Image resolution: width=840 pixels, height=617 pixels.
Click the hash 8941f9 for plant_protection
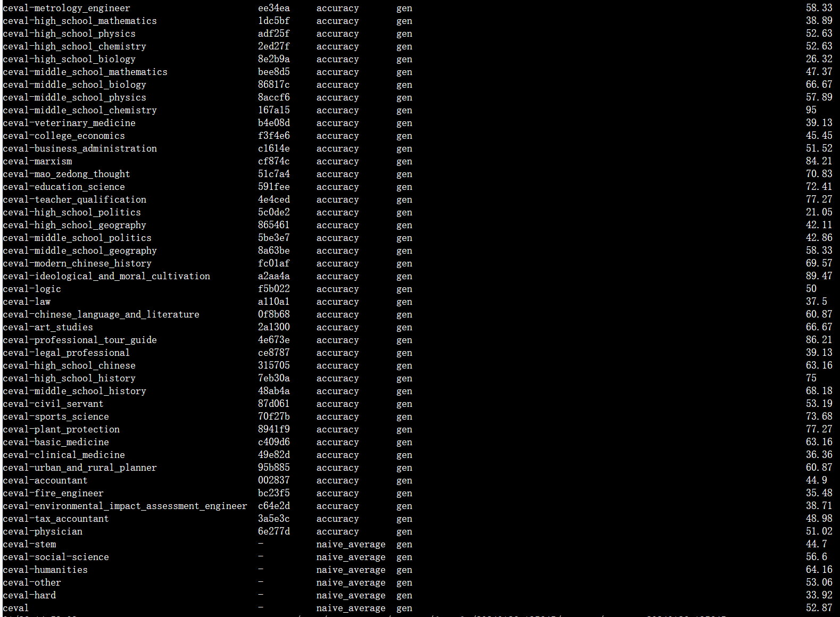(x=274, y=429)
